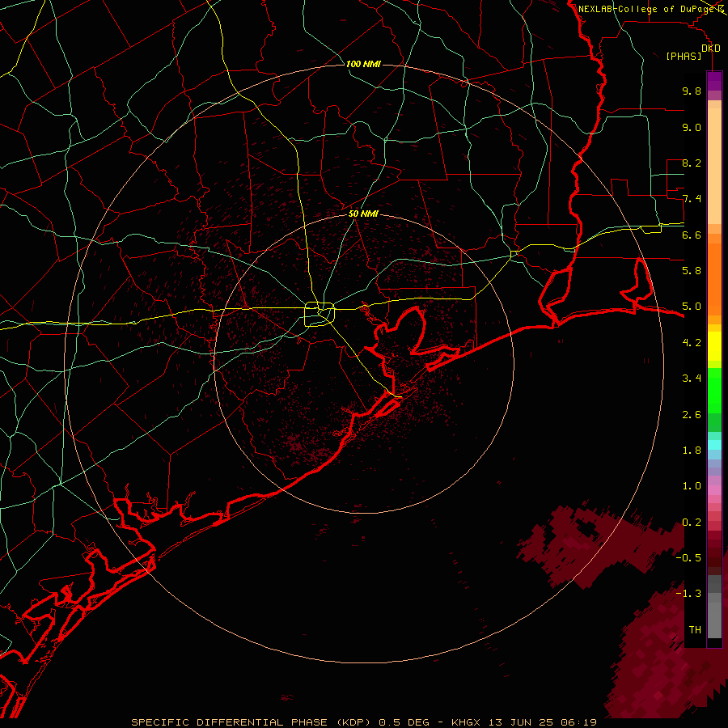Click the cyan swatch on the color bar
This screenshot has width=728, height=728.
(714, 445)
